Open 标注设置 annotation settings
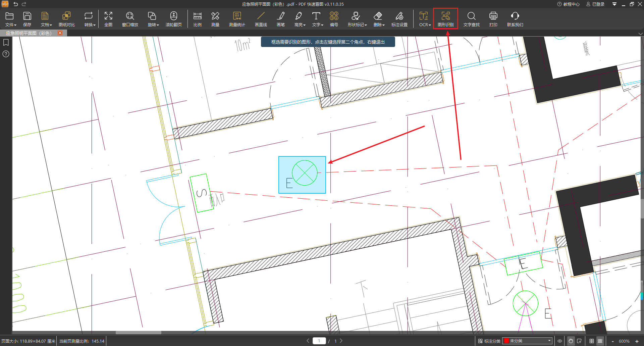Screen dimensions: 644x346 (x=399, y=19)
